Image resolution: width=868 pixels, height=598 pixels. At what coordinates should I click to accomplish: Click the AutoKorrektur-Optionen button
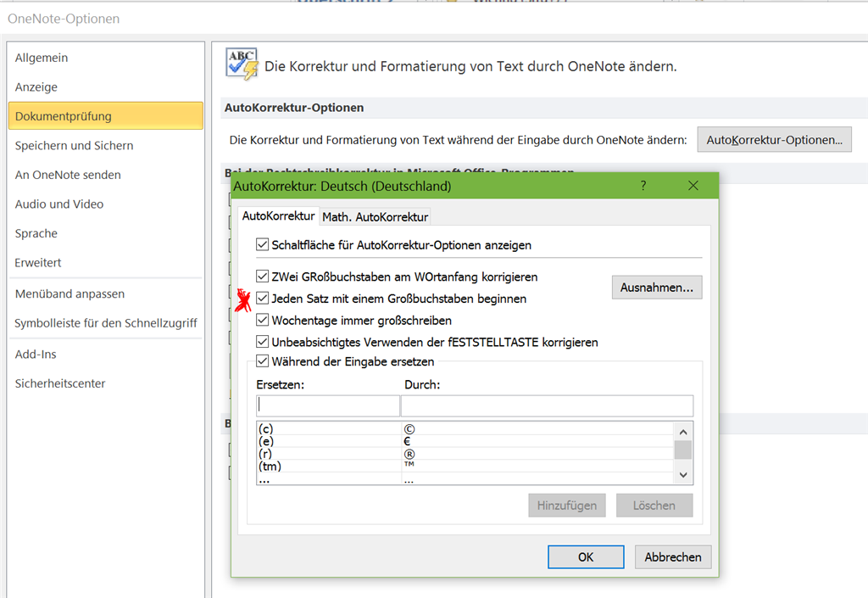pyautogui.click(x=774, y=139)
